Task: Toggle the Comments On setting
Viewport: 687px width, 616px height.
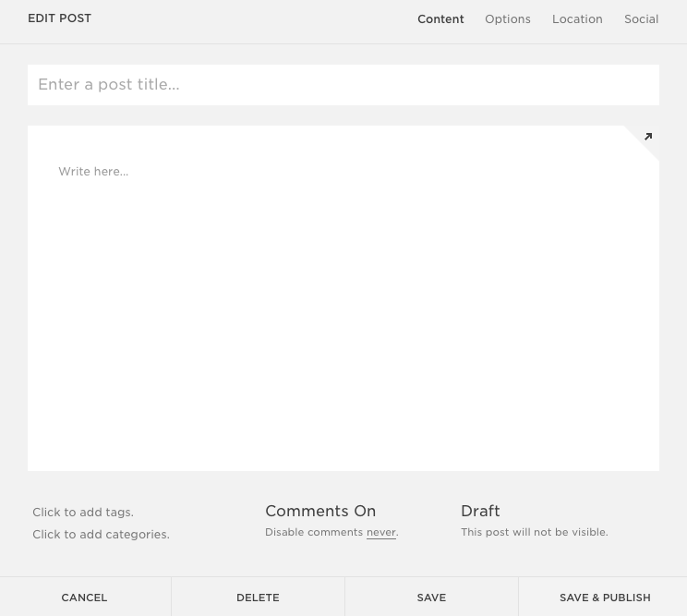Action: [x=320, y=512]
